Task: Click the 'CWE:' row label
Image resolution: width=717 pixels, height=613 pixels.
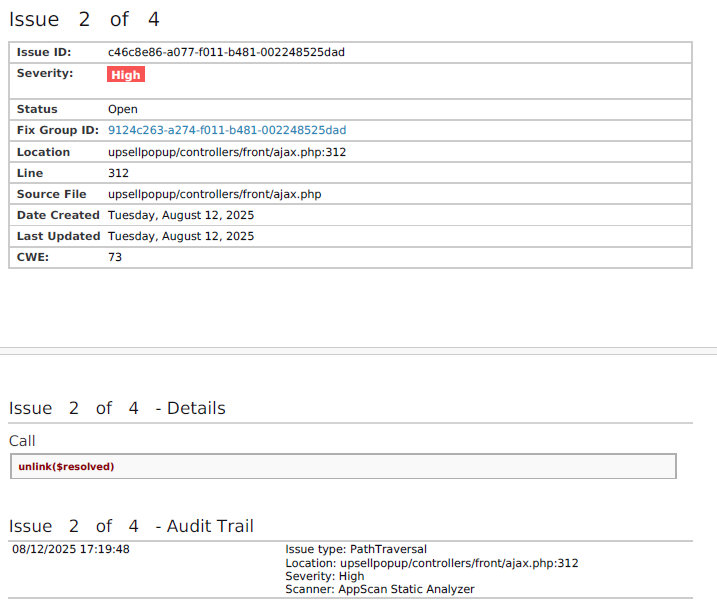Action: [32, 257]
